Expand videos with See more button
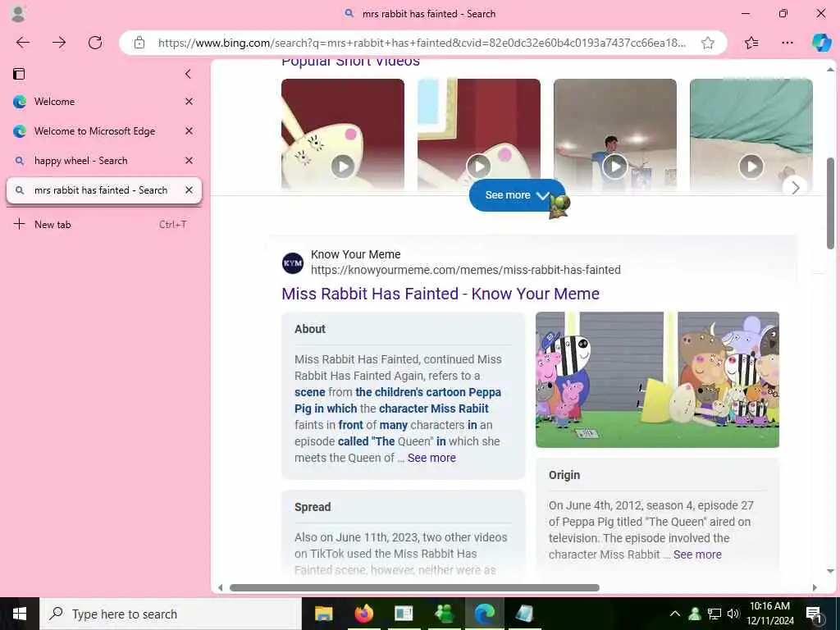The image size is (840, 630). (517, 195)
